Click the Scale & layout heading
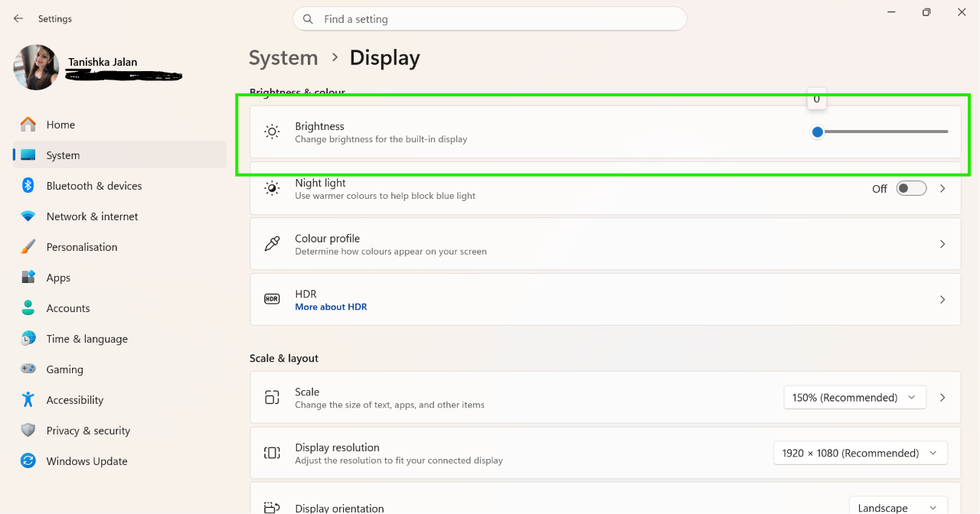 [284, 358]
